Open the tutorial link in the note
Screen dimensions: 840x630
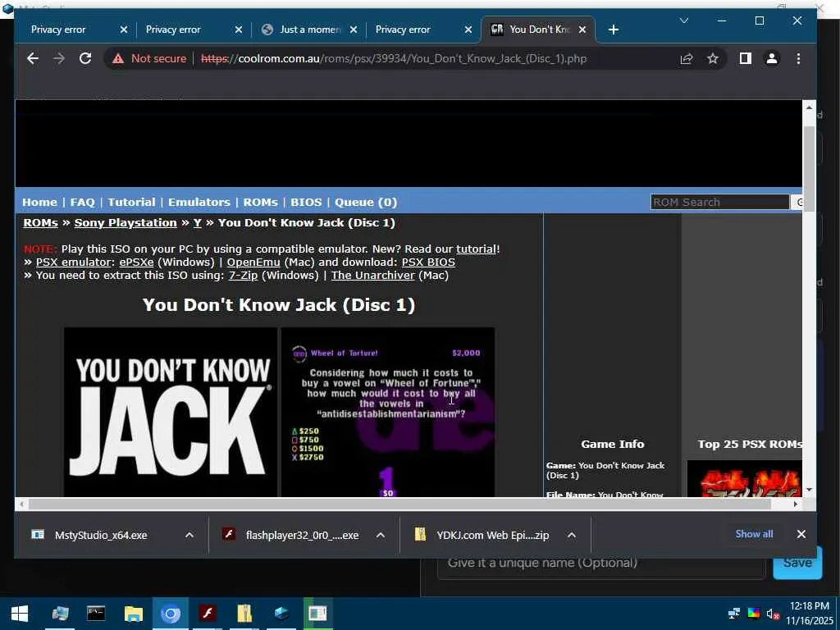click(476, 249)
